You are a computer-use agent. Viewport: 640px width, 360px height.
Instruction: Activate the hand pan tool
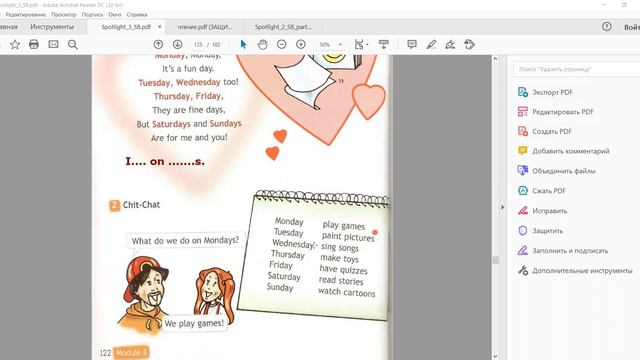tap(262, 44)
